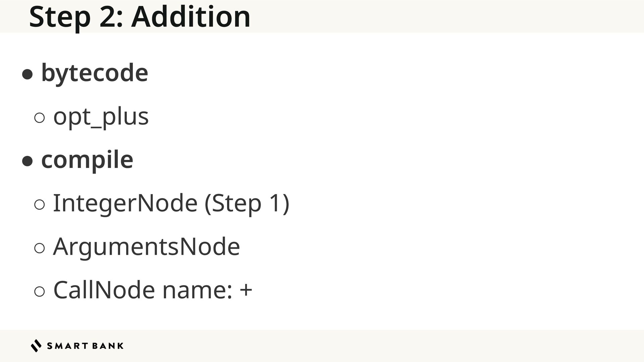This screenshot has height=362, width=644.
Task: Click the ArgumentsNode text item
Action: point(147,247)
